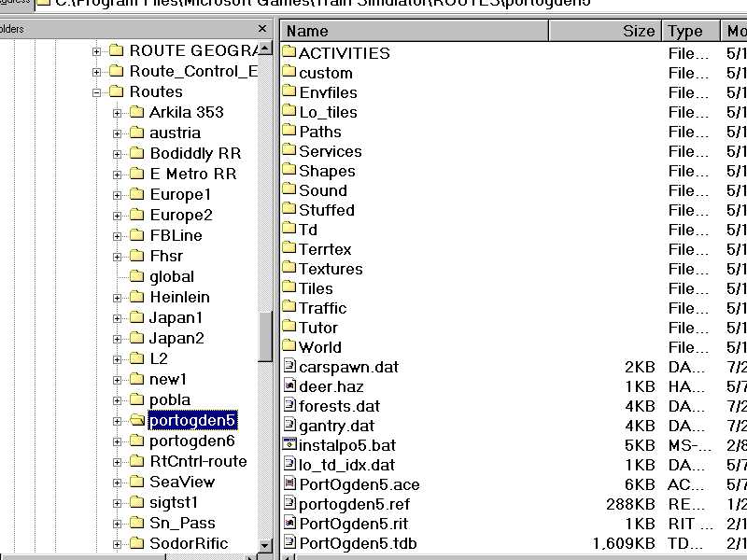
Task: Expand the portogden6 tree node
Action: [117, 441]
